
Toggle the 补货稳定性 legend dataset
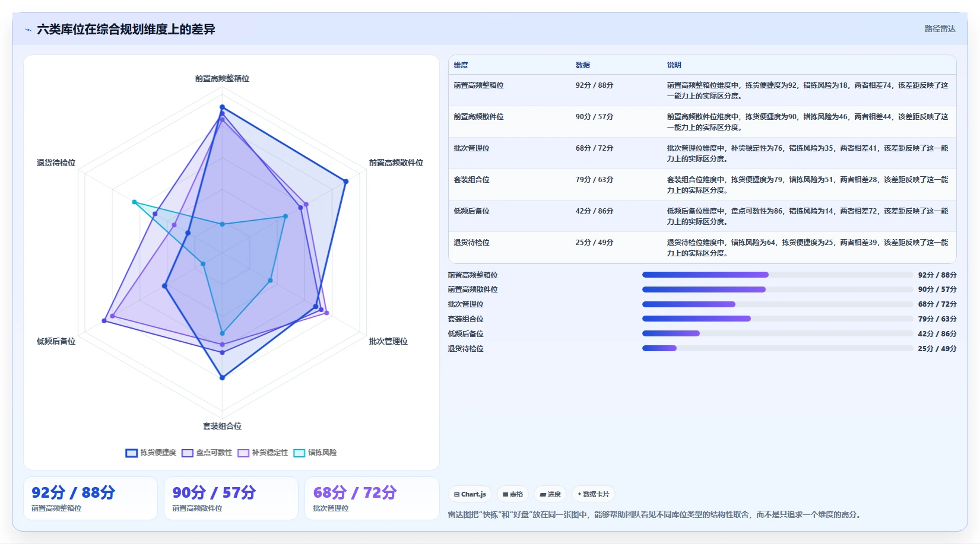click(x=262, y=453)
